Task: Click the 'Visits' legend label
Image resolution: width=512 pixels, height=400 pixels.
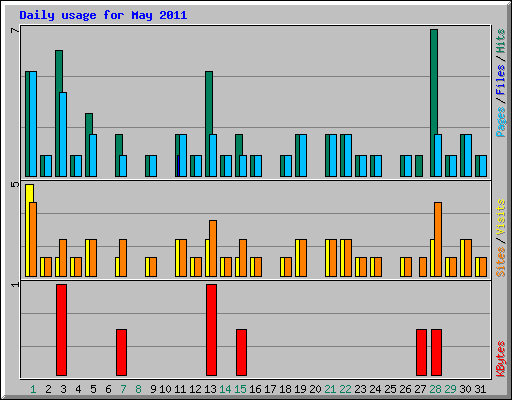Action: [501, 217]
